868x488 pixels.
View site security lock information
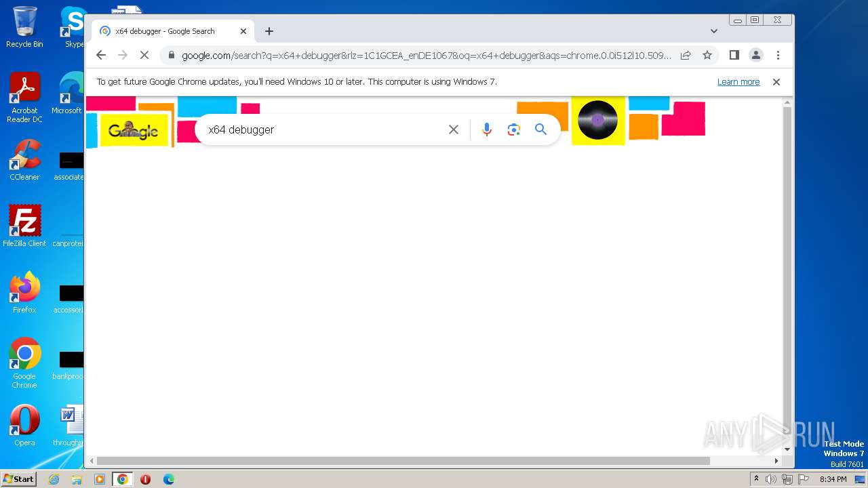point(172,56)
